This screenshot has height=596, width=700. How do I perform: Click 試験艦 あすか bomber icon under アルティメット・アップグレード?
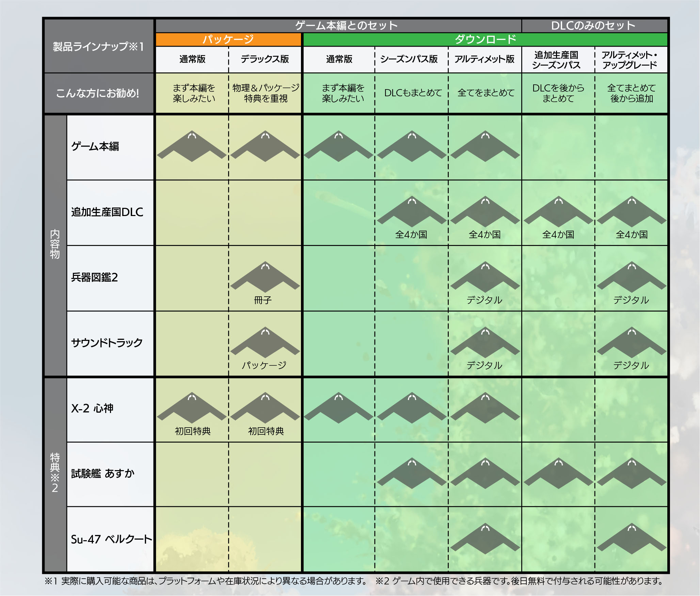pyautogui.click(x=632, y=473)
